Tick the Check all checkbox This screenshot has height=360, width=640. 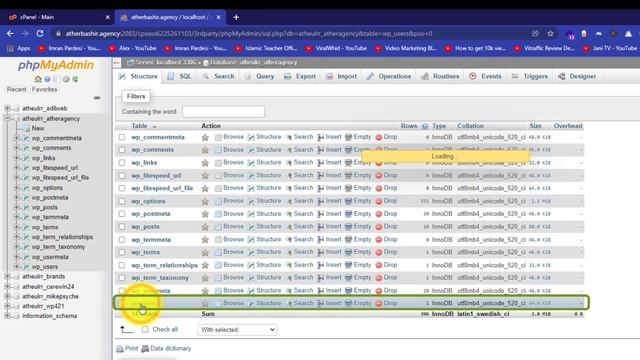click(145, 329)
